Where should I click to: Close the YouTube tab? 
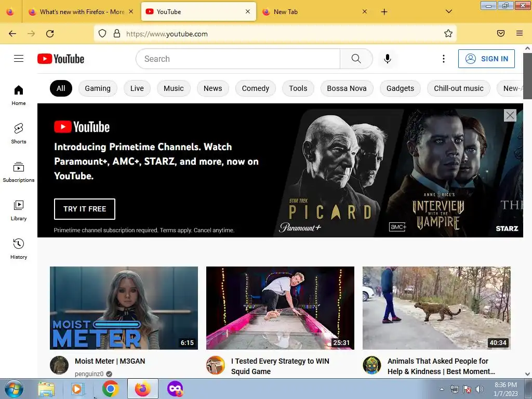tap(248, 11)
